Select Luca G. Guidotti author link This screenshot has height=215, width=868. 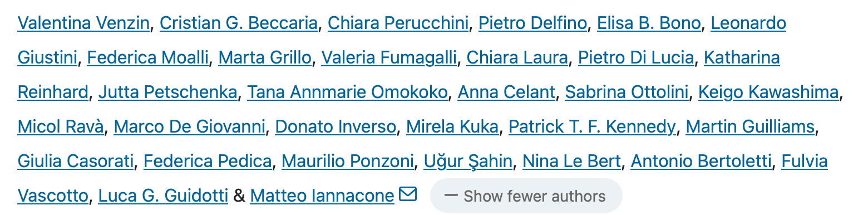(163, 196)
